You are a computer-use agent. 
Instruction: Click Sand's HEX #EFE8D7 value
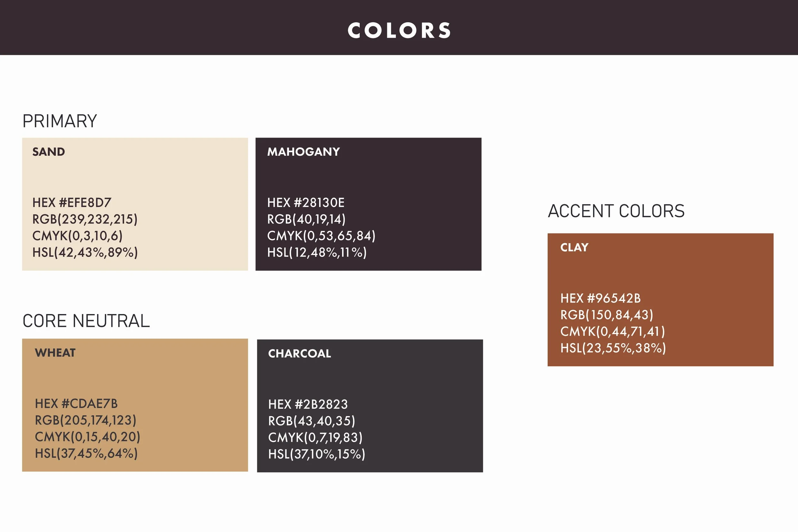point(72,203)
